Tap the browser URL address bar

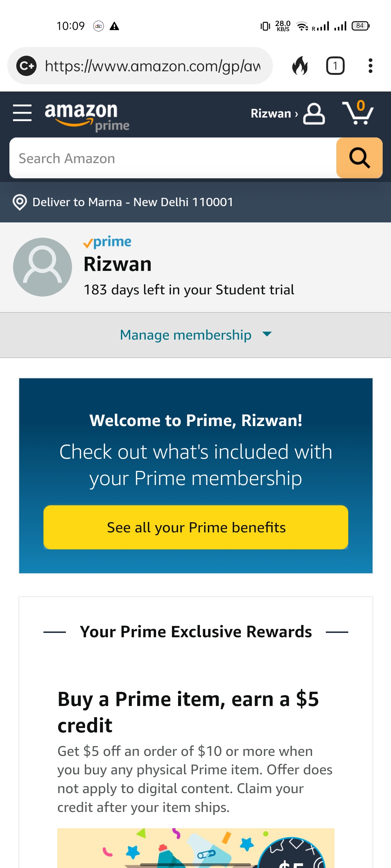click(152, 66)
